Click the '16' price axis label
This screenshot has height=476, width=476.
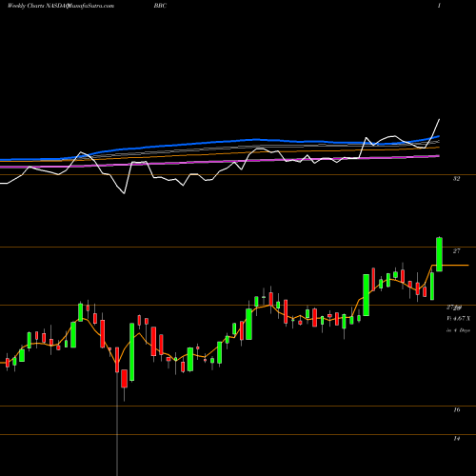[457, 410]
